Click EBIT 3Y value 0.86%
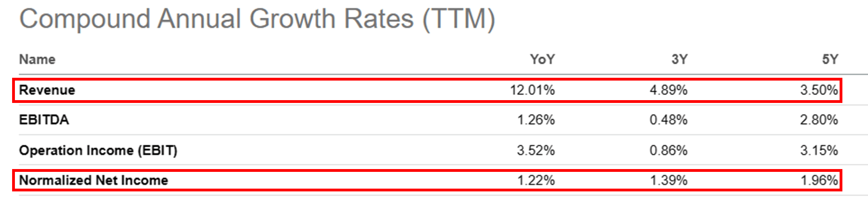This screenshot has height=197, width=868. tap(669, 150)
